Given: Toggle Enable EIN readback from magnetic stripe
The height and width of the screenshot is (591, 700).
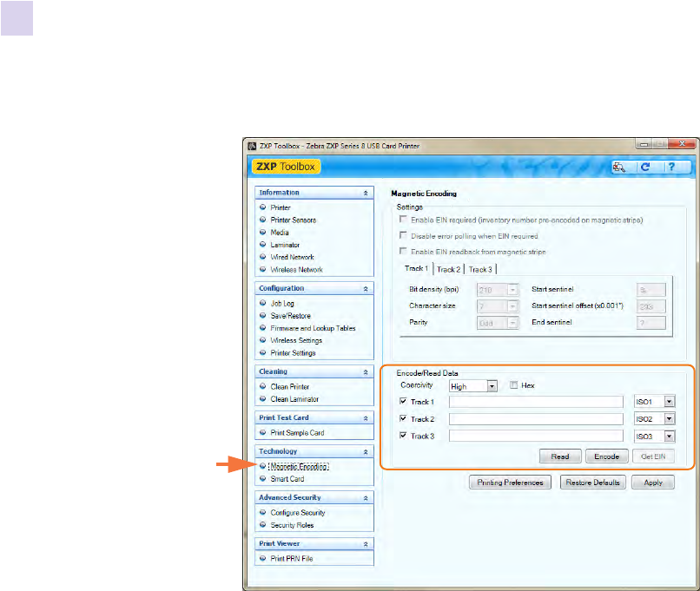Looking at the screenshot, I should pos(403,251).
